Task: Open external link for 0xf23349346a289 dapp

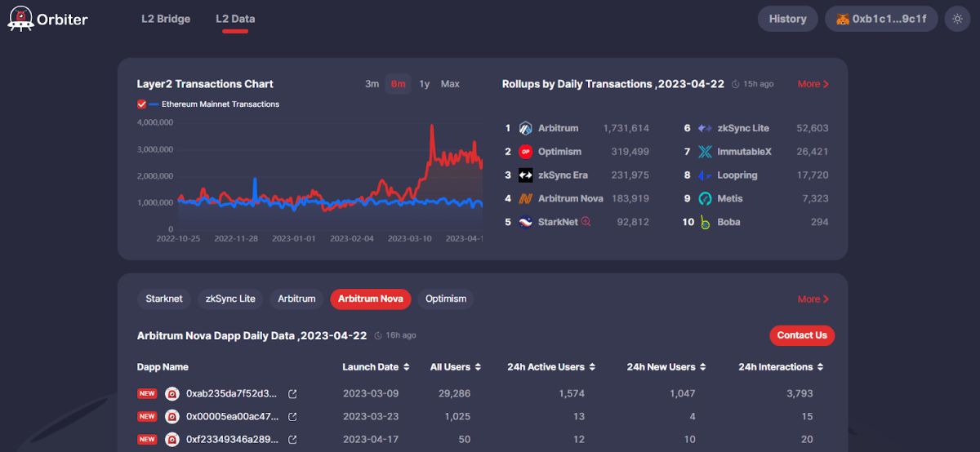Action: [x=292, y=439]
